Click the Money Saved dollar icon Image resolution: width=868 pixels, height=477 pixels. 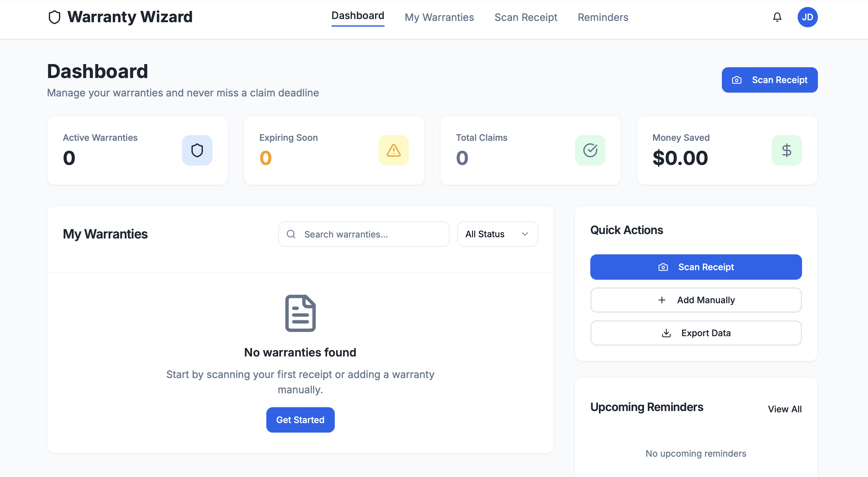tap(787, 150)
